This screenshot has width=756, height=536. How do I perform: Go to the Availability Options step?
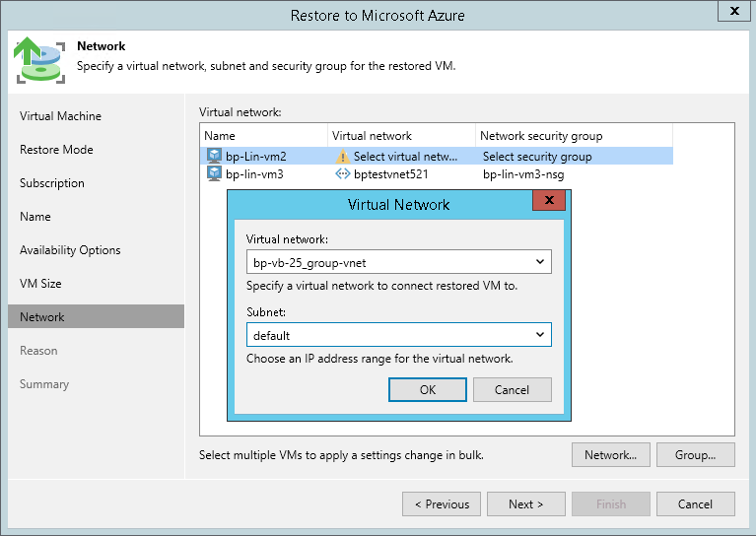[x=70, y=250]
